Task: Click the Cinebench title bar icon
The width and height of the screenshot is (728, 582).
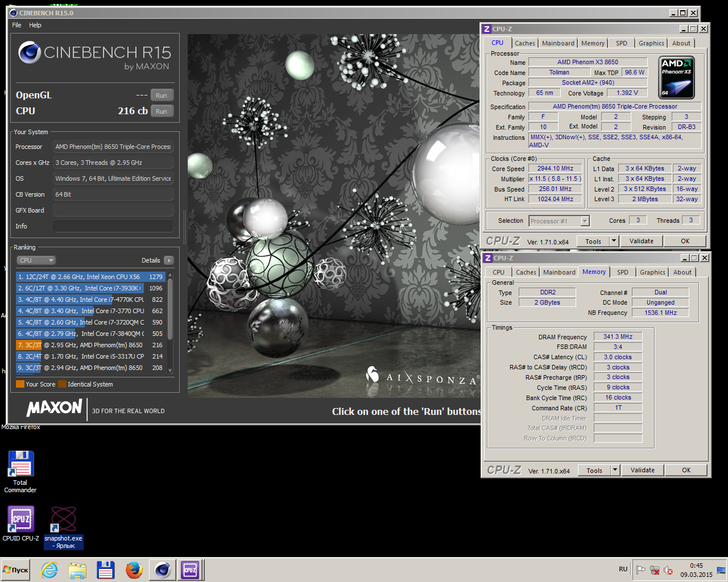Action: (x=14, y=13)
